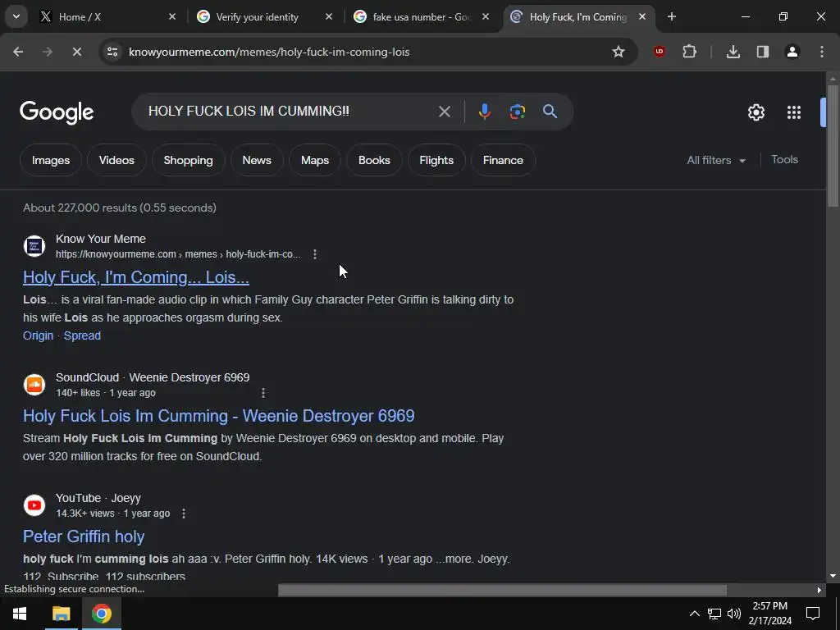The image size is (840, 630).
Task: Open more options for Know Your Meme result
Action: point(315,254)
